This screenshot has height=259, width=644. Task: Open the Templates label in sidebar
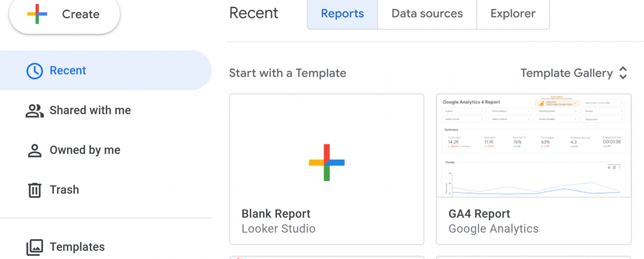pos(77,247)
